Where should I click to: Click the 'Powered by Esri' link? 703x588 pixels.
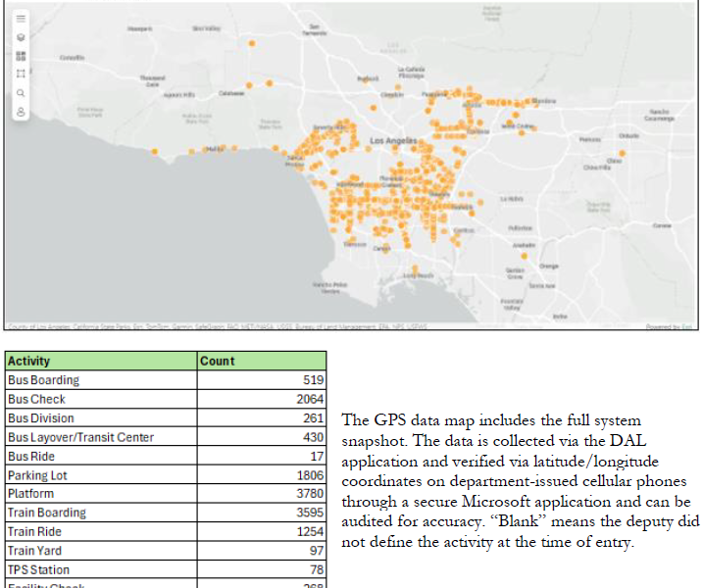670,326
